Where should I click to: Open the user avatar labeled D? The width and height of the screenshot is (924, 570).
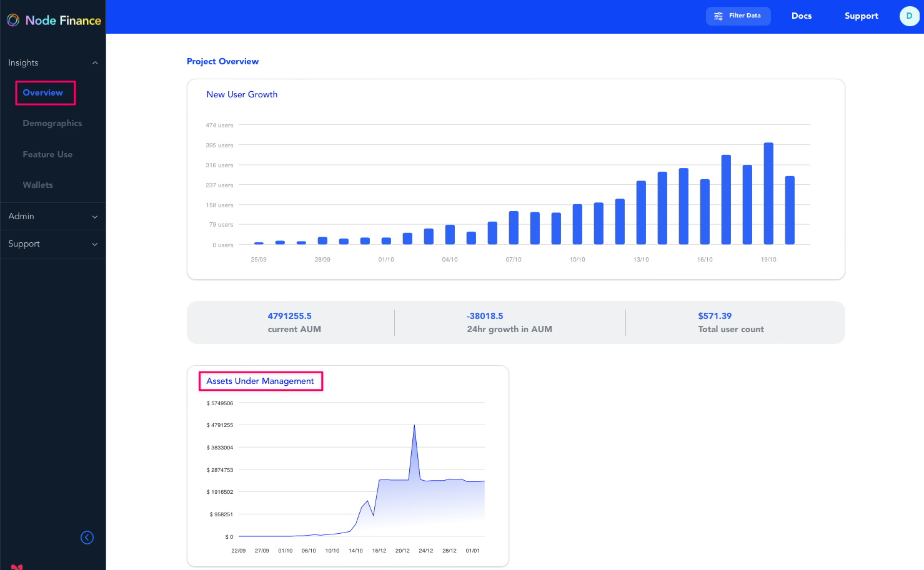tap(909, 16)
